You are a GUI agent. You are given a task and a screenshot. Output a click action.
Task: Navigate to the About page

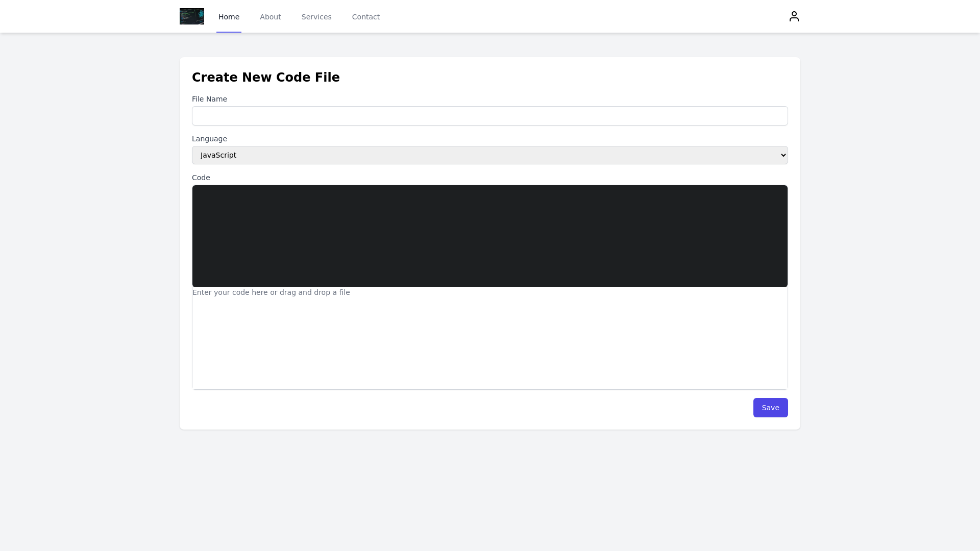coord(270,16)
